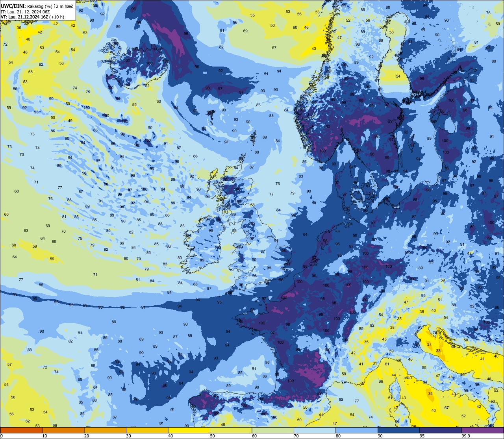Screen dimensions: 504x439
Task: Click the 'IT: Lau. 21. 12. 2024 06Z' line
Action: point(26,12)
